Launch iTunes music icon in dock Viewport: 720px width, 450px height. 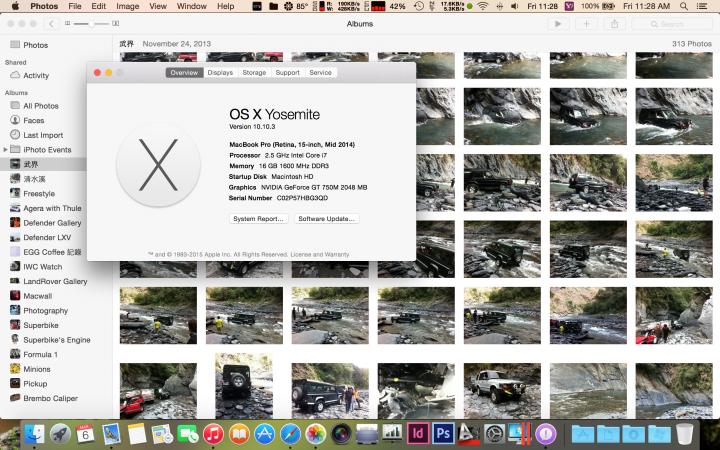(213, 433)
